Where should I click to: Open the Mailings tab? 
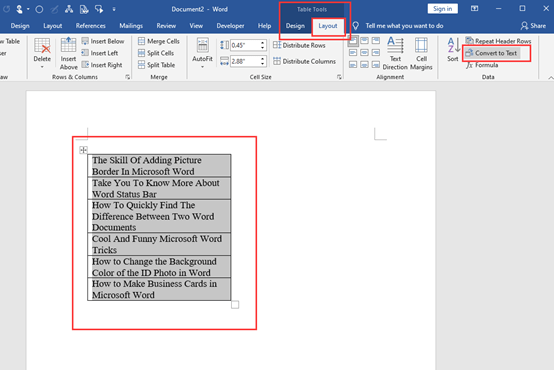tap(131, 26)
